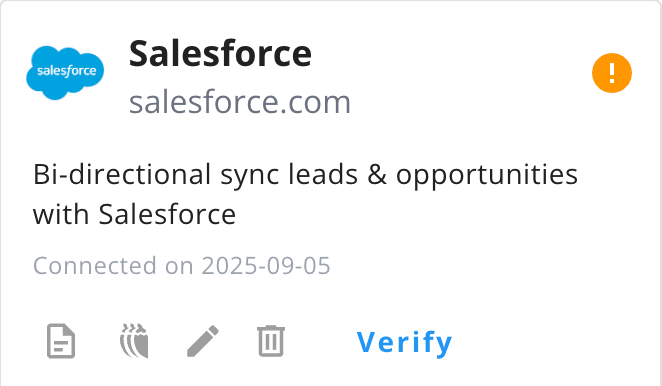
Task: Click the Connected on 2025-09-05 date label
Action: pyautogui.click(x=182, y=266)
